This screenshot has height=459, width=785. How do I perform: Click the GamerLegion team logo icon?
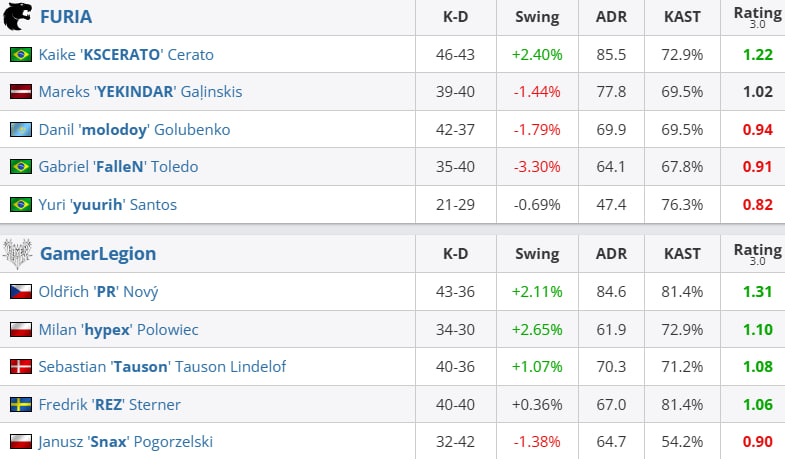(18, 254)
